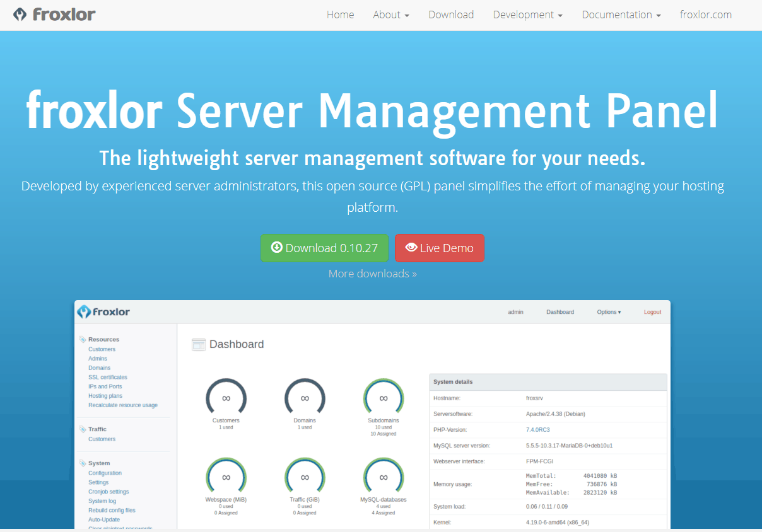
Task: Click the MySQL version "5.5.5-10.3.17-MariaDB-0+deb10u1"
Action: point(569,446)
